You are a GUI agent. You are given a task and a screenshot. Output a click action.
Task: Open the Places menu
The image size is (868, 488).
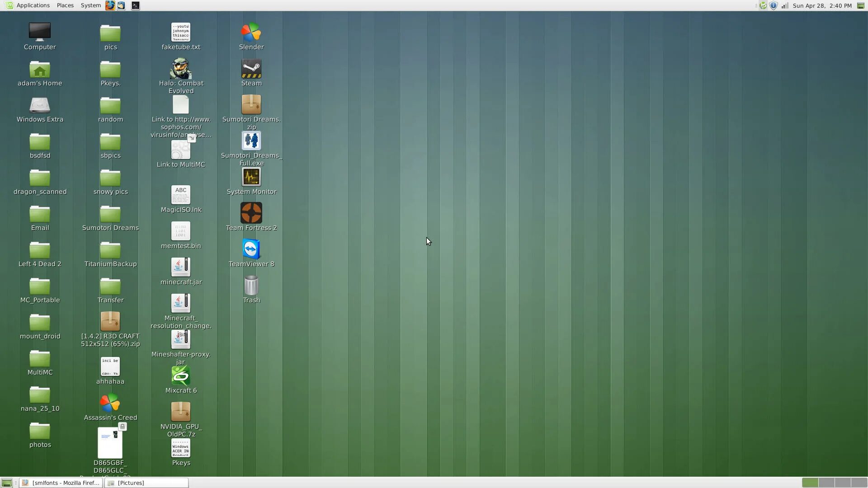(x=65, y=5)
